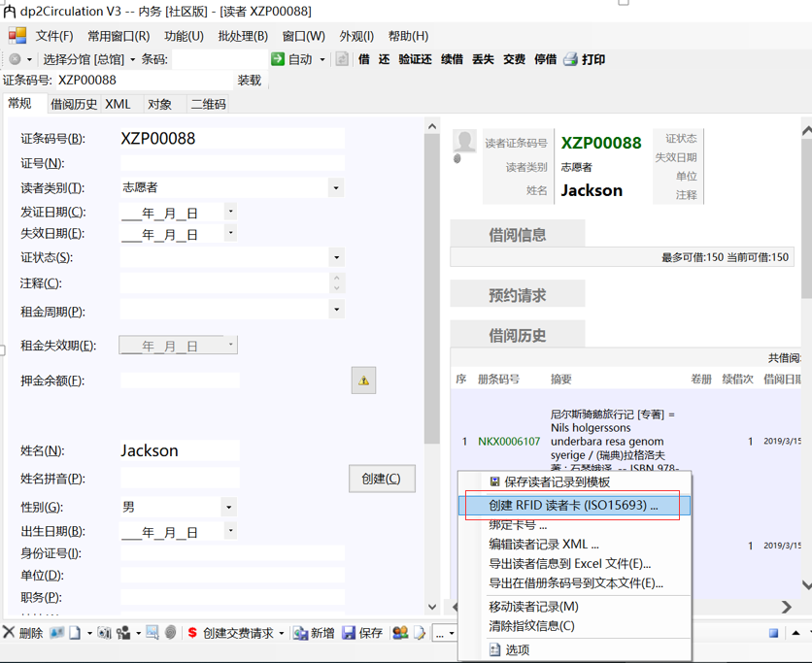Open the 常用窗口(R) menu
This screenshot has width=812, height=663.
118,36
